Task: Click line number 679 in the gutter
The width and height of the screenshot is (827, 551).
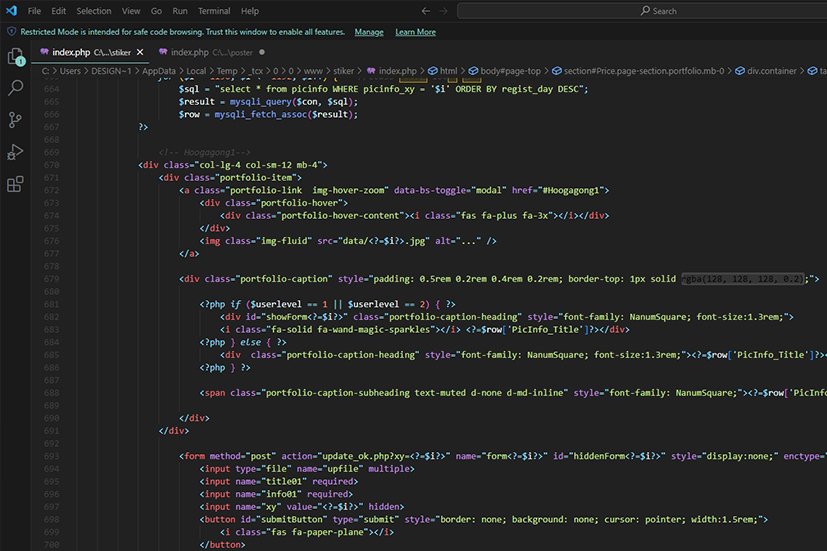Action: point(51,279)
